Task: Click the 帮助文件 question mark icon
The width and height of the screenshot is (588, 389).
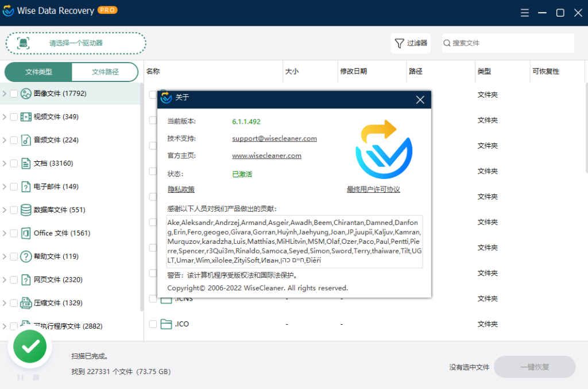Action: click(x=26, y=256)
